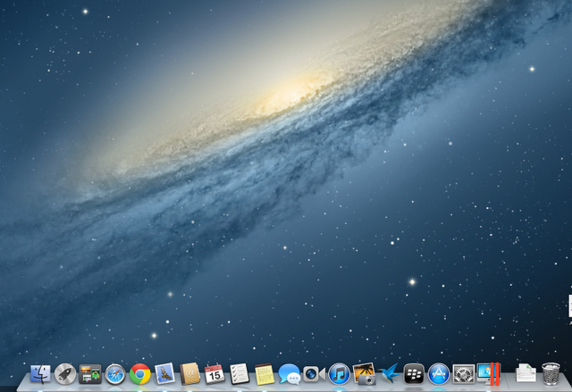Open iTunes music note icon
572x392 pixels.
[339, 374]
